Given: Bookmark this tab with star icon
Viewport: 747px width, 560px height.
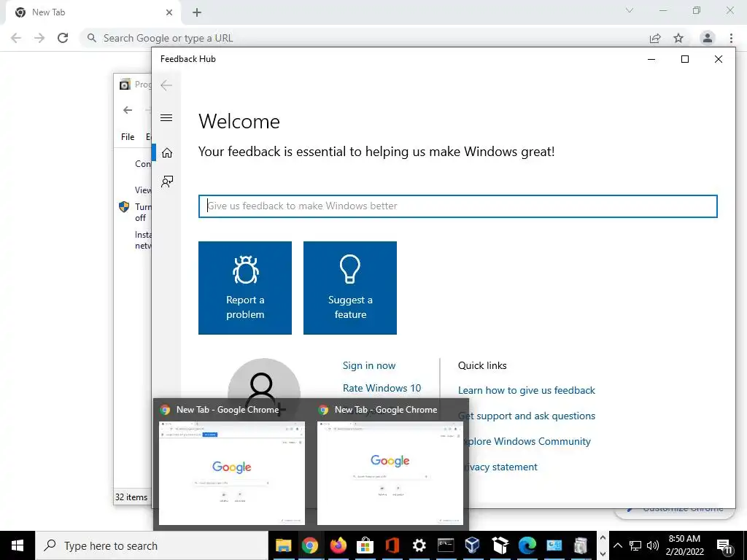Looking at the screenshot, I should [678, 38].
